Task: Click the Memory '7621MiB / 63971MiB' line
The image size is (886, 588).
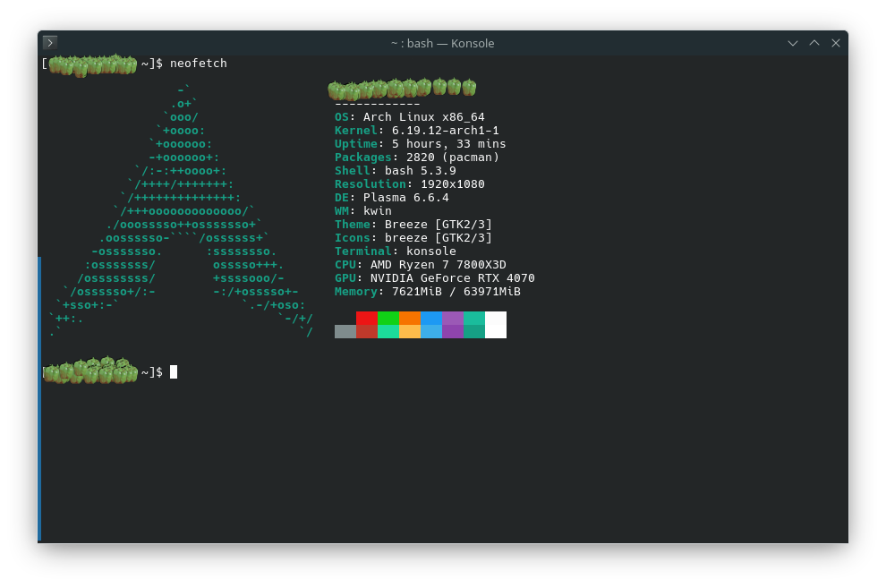Action: pos(428,292)
